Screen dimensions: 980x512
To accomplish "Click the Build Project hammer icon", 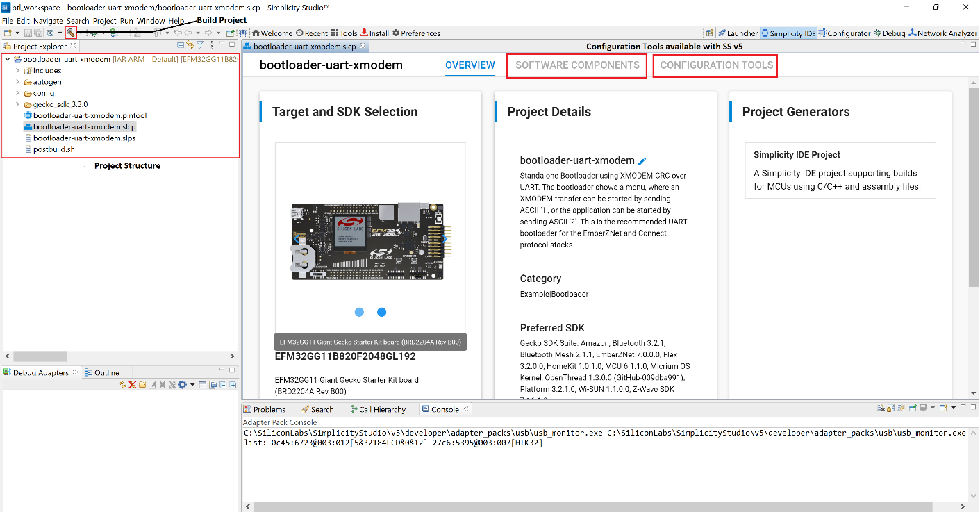I will [x=71, y=33].
